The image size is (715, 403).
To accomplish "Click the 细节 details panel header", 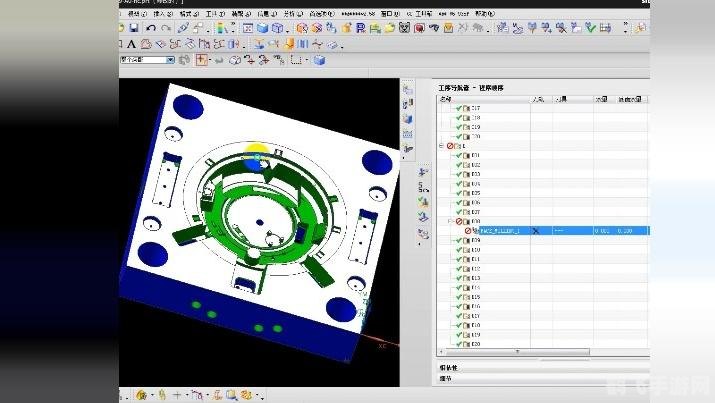I will point(446,378).
